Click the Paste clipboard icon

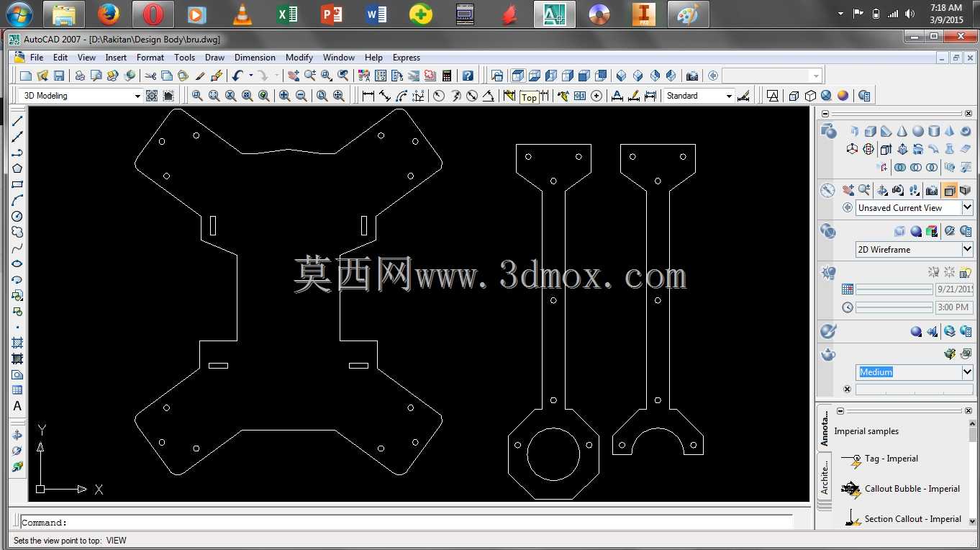[x=183, y=76]
